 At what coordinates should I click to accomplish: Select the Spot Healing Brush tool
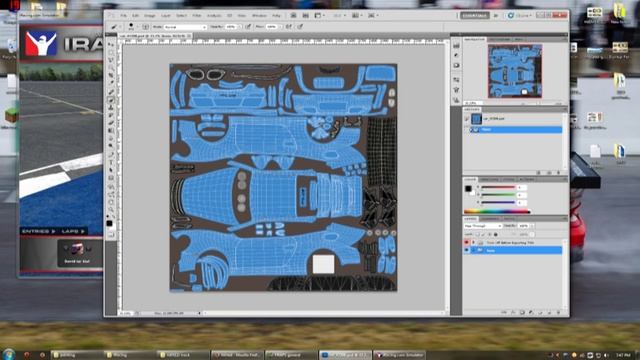pos(111,92)
